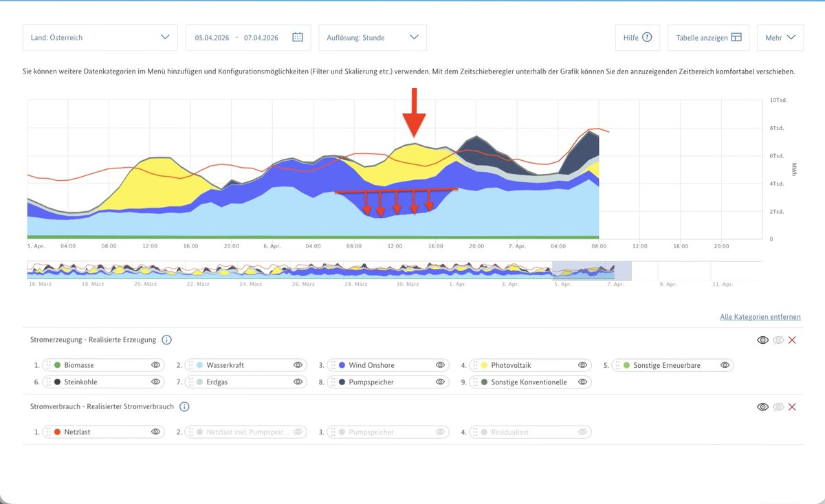Image resolution: width=825 pixels, height=504 pixels.
Task: Click end date 07.04.2026 field
Action: 261,38
